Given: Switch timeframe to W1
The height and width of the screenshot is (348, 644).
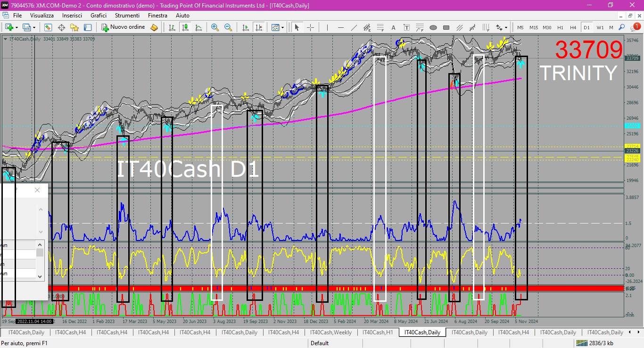Looking at the screenshot, I should click(x=600, y=27).
